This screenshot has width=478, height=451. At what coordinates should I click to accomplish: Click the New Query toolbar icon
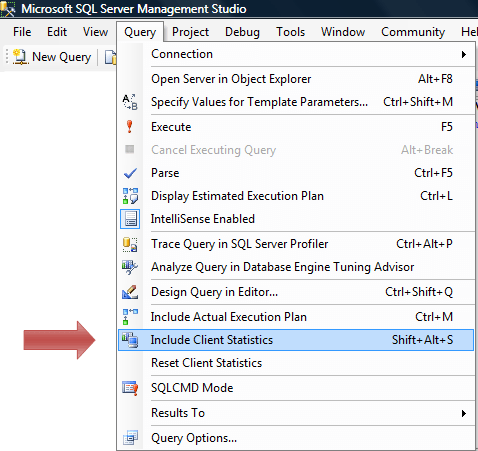click(20, 57)
